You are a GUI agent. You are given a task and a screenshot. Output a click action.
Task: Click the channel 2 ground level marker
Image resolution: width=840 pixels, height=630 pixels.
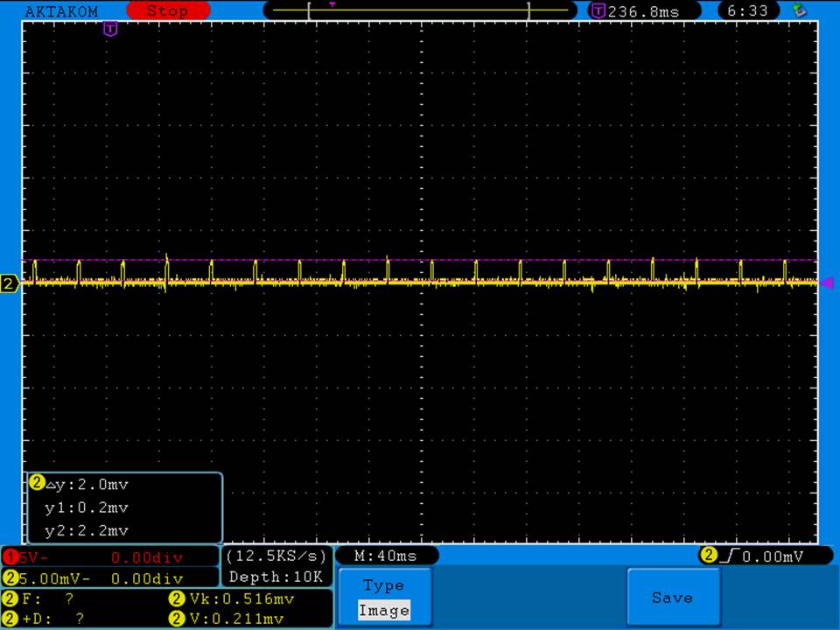10,283
